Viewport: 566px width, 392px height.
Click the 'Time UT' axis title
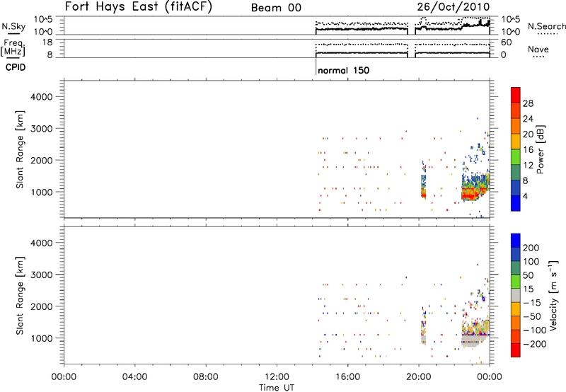click(x=277, y=387)
